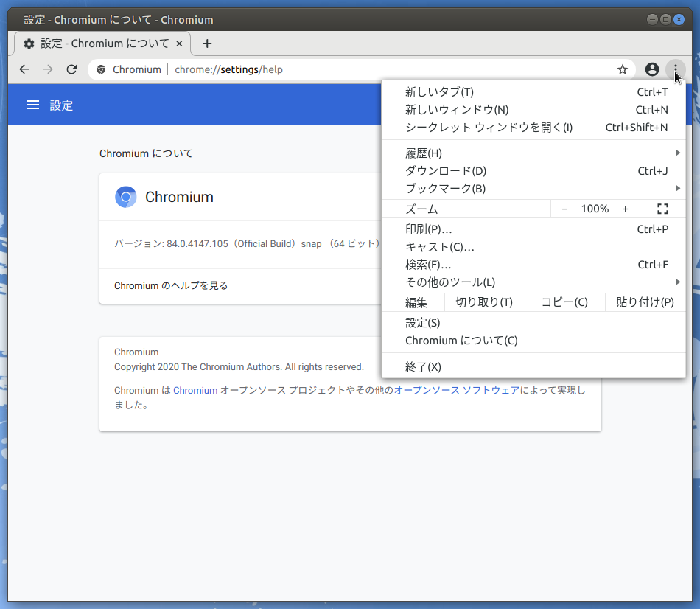
Task: Minimize the Chromium window
Action: 652,19
